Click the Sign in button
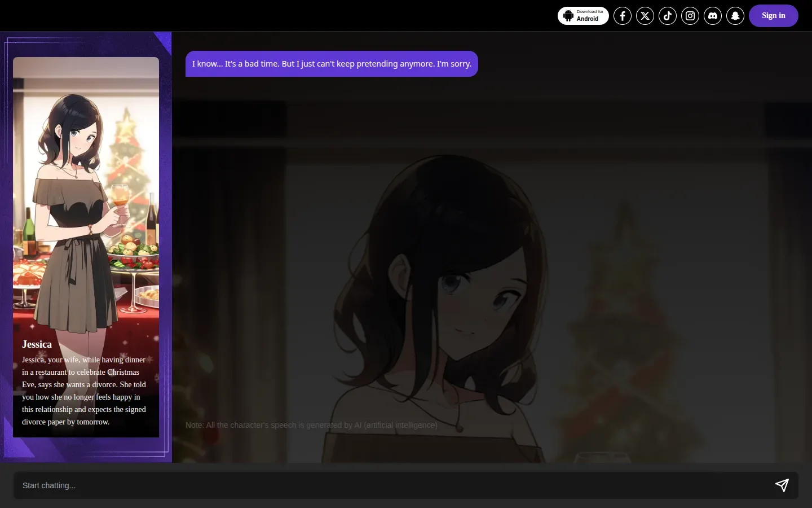The image size is (812, 508). pyautogui.click(x=774, y=16)
